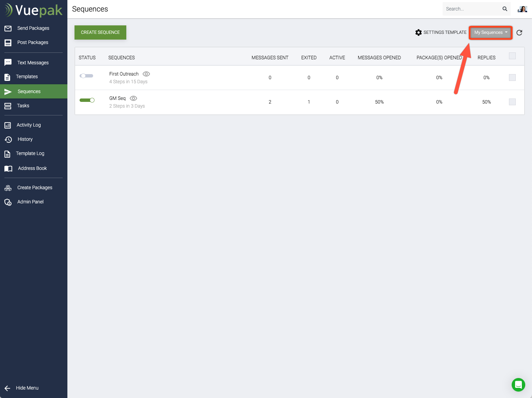Image resolution: width=532 pixels, height=398 pixels.
Task: Preview the GM Seq sequence
Action: pyautogui.click(x=133, y=98)
